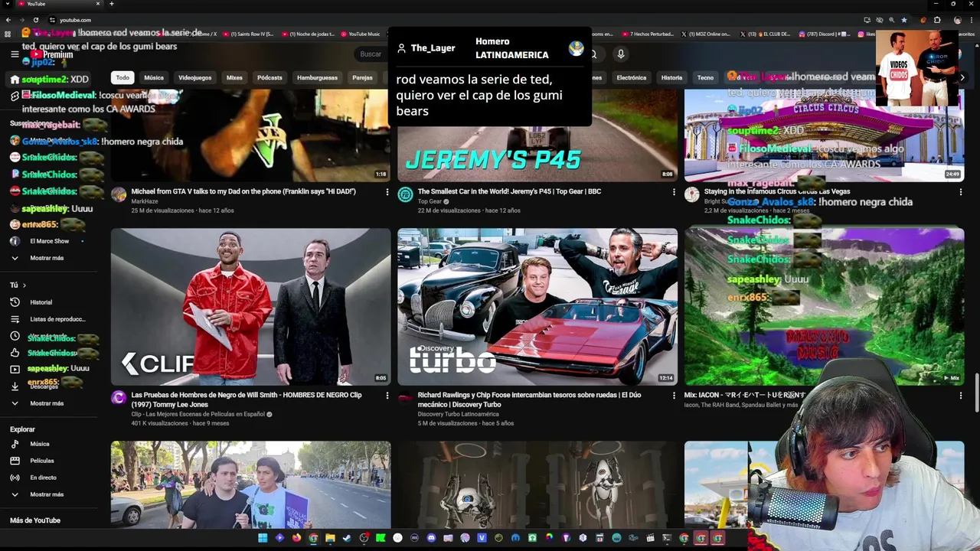Open Steam from the taskbar
This screenshot has width=980, height=551.
tap(347, 539)
